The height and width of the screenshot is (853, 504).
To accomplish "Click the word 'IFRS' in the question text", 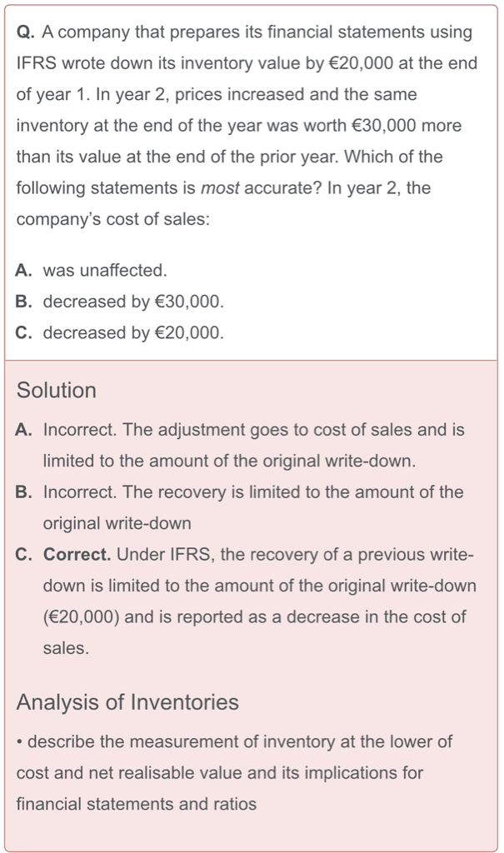I will point(37,63).
